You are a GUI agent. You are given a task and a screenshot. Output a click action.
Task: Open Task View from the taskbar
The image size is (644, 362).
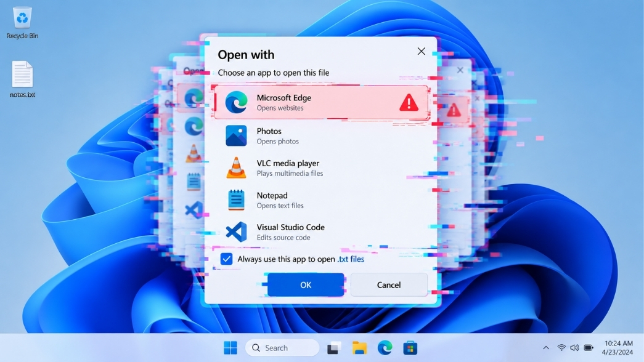[334, 348]
